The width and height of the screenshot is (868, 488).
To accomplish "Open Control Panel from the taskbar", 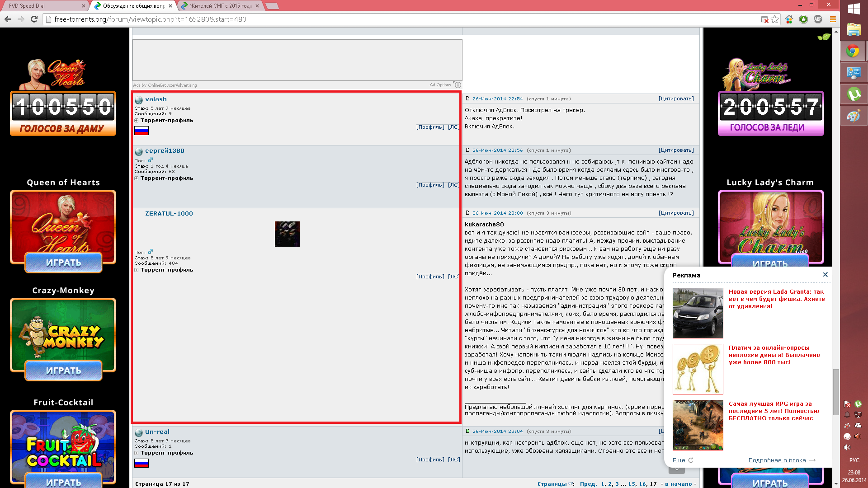I will pos(853,73).
